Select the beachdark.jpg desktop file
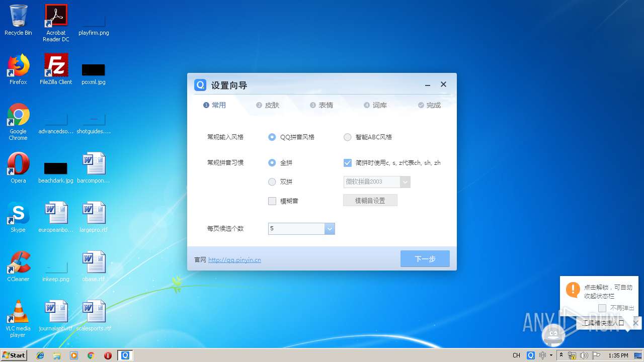 click(x=56, y=172)
